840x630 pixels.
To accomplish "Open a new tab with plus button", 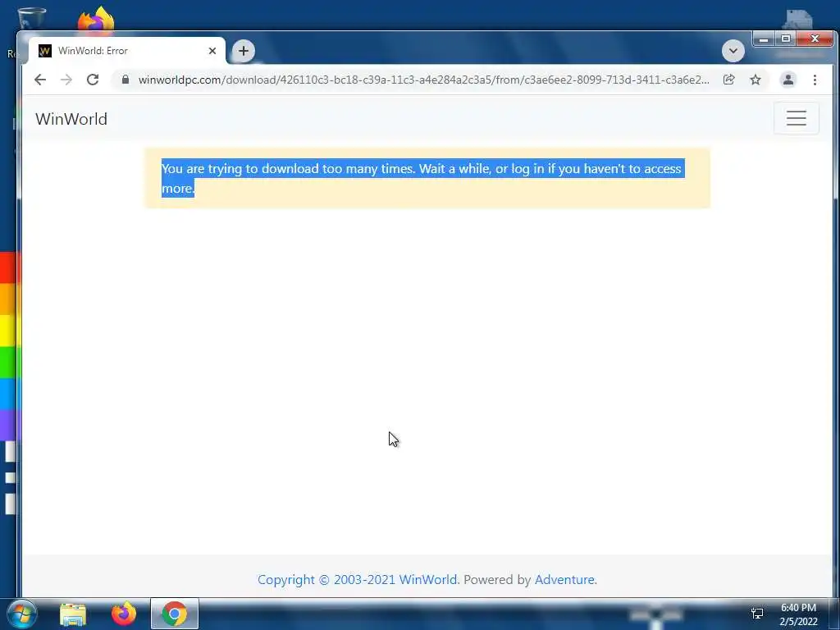I will [x=243, y=51].
